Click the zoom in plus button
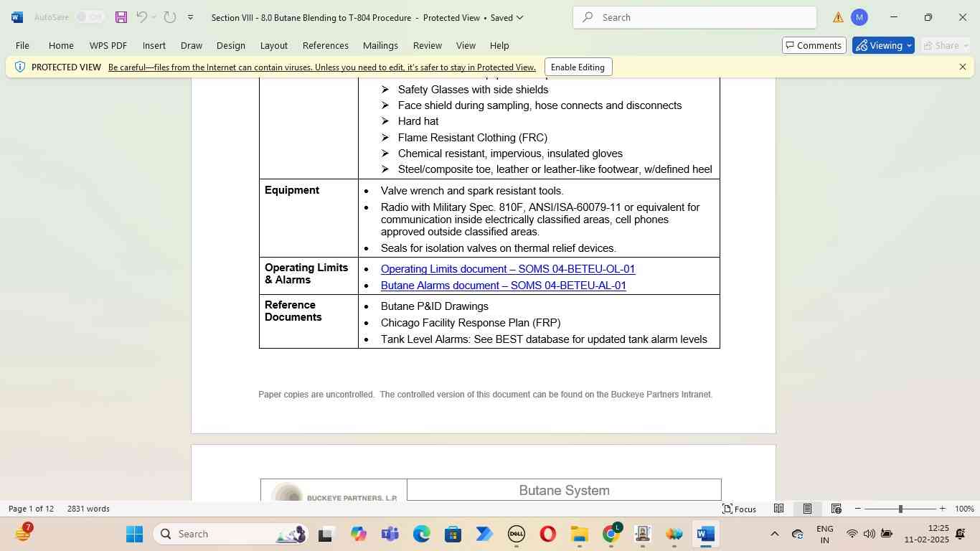Image resolution: width=980 pixels, height=551 pixels. 943,509
